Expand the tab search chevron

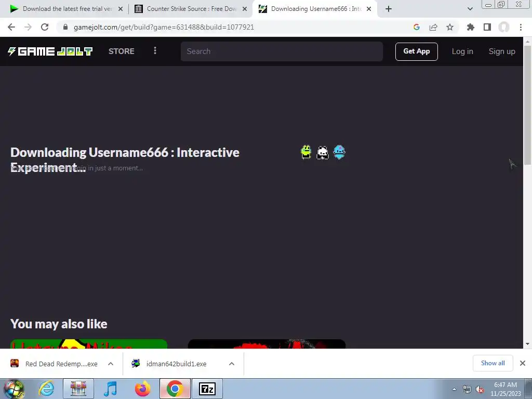coord(470,9)
